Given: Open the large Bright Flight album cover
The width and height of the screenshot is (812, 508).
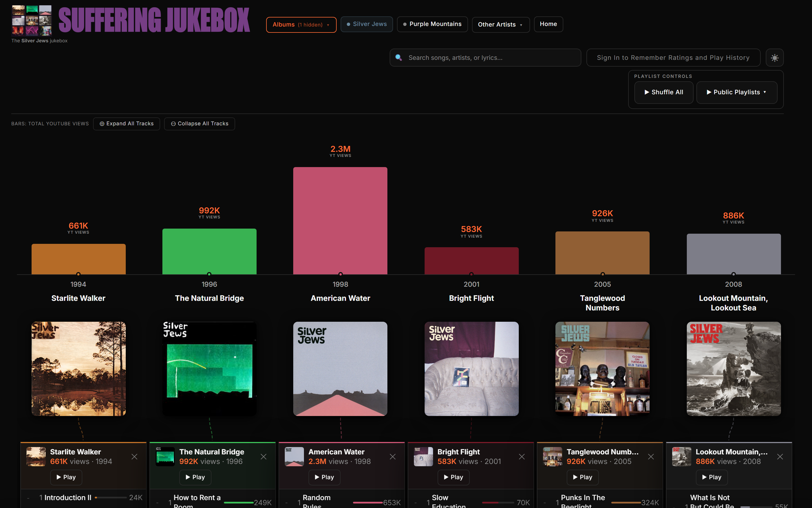Looking at the screenshot, I should pos(471,369).
